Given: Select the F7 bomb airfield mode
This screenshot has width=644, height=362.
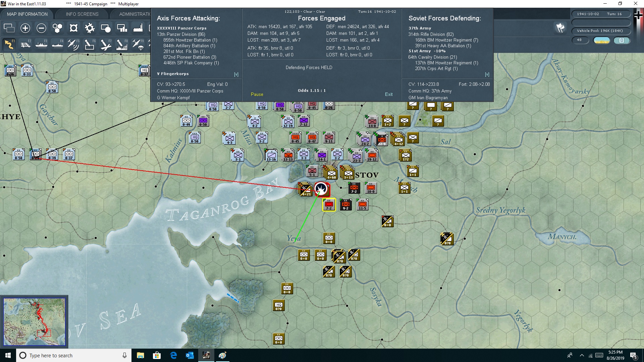Looking at the screenshot, I should pos(106,45).
